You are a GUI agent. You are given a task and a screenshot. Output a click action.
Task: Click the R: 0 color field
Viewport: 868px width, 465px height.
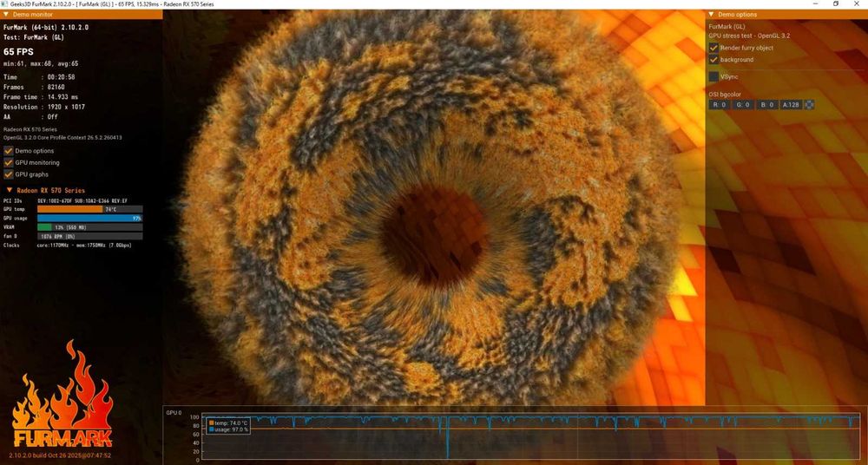point(720,105)
